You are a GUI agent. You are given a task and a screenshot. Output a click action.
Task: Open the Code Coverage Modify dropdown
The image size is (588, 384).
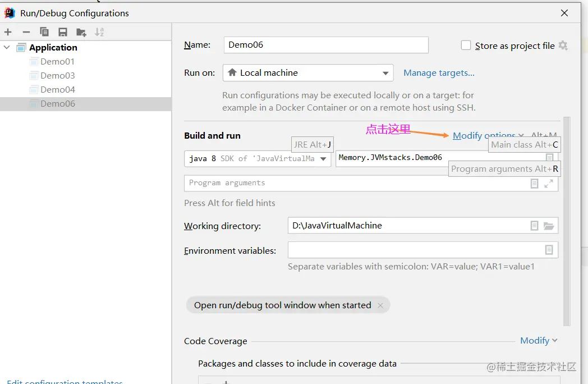pyautogui.click(x=539, y=341)
